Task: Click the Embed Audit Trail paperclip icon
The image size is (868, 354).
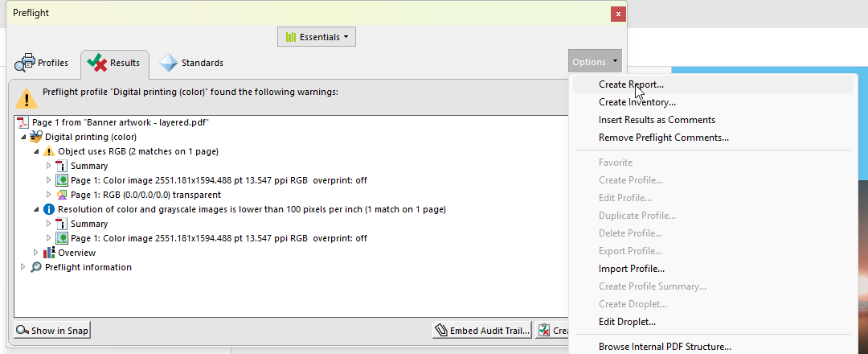Action: 441,331
